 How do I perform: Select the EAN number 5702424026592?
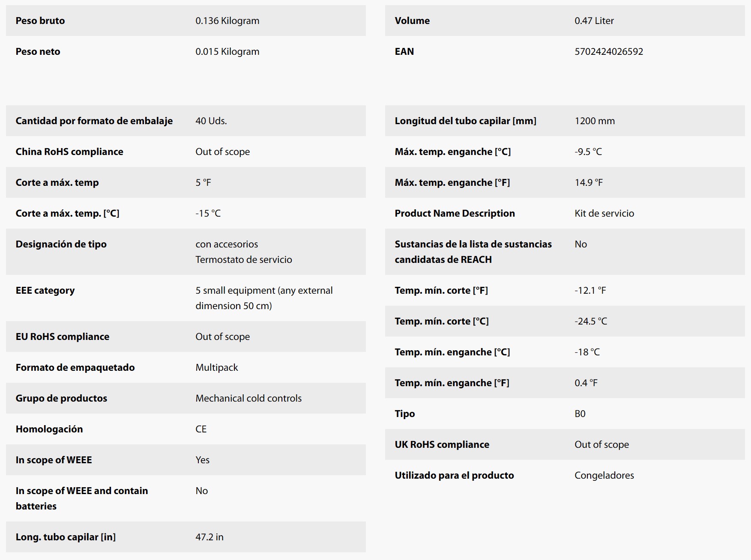click(609, 51)
